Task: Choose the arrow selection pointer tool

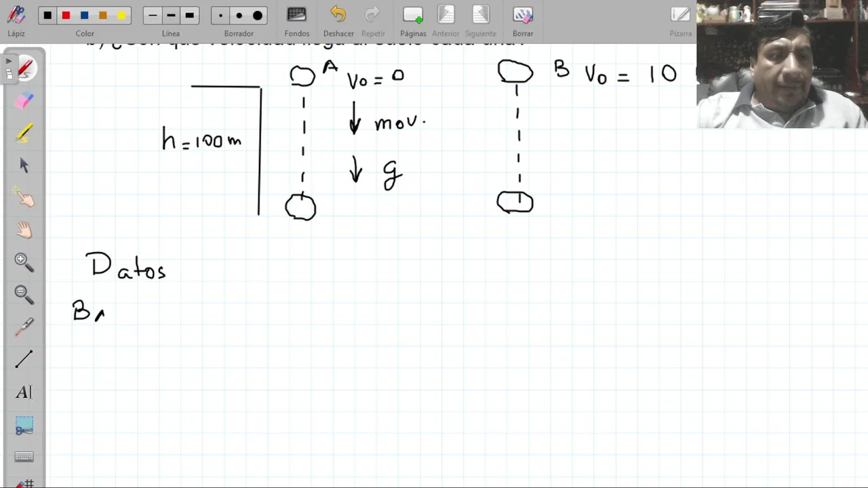Action: pyautogui.click(x=24, y=165)
